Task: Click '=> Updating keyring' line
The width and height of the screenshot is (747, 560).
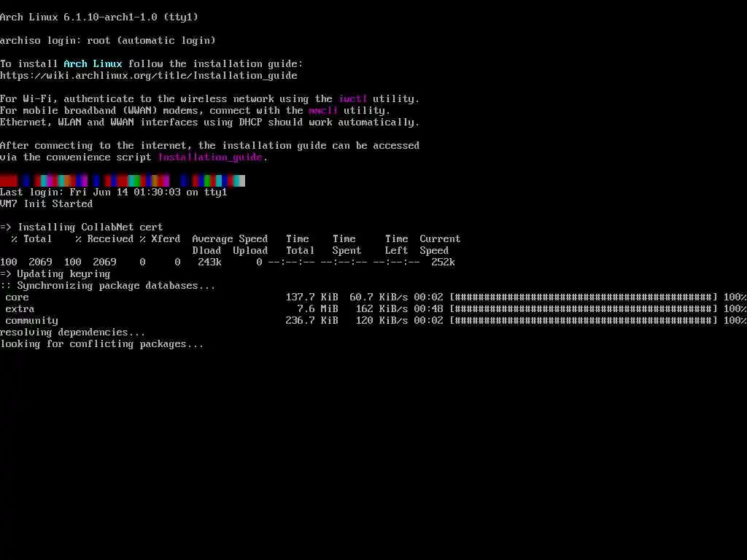Action: (55, 274)
